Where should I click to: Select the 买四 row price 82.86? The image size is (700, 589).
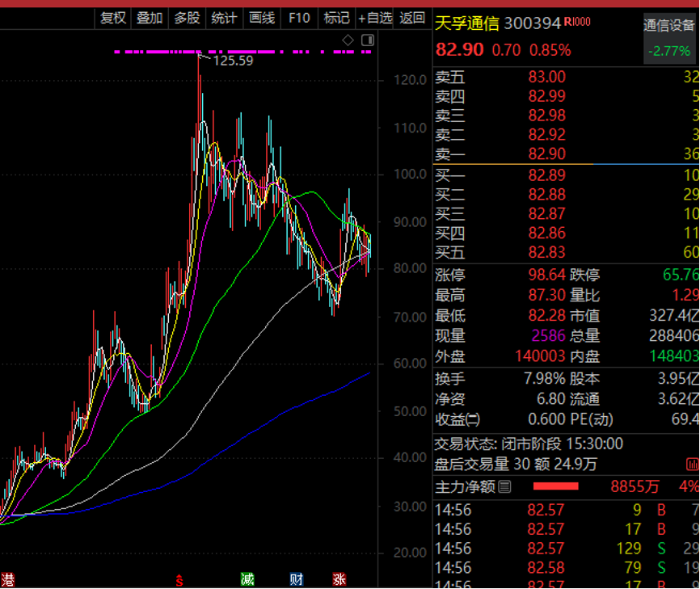(547, 233)
